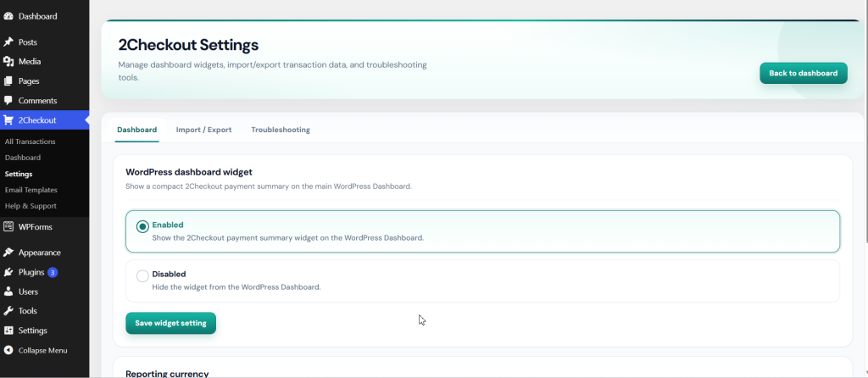Click the WordPress dashboard widget heading
Screen dimensions: 868x378
click(x=189, y=172)
